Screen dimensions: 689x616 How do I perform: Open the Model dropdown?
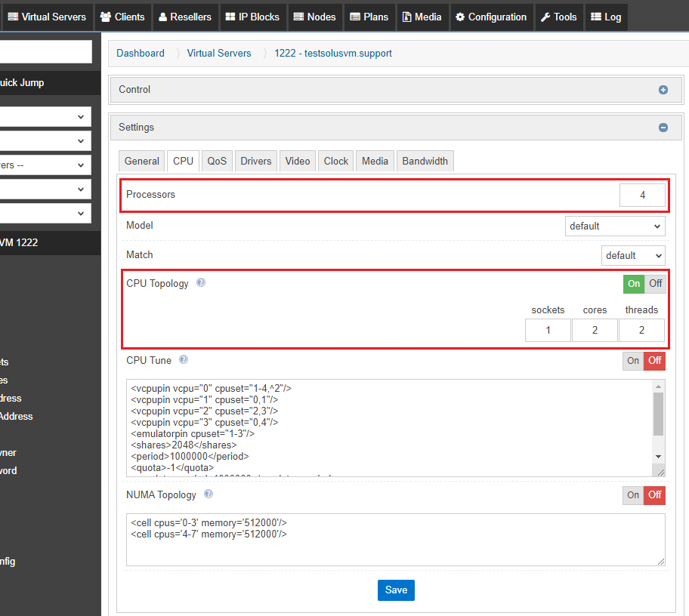point(615,226)
